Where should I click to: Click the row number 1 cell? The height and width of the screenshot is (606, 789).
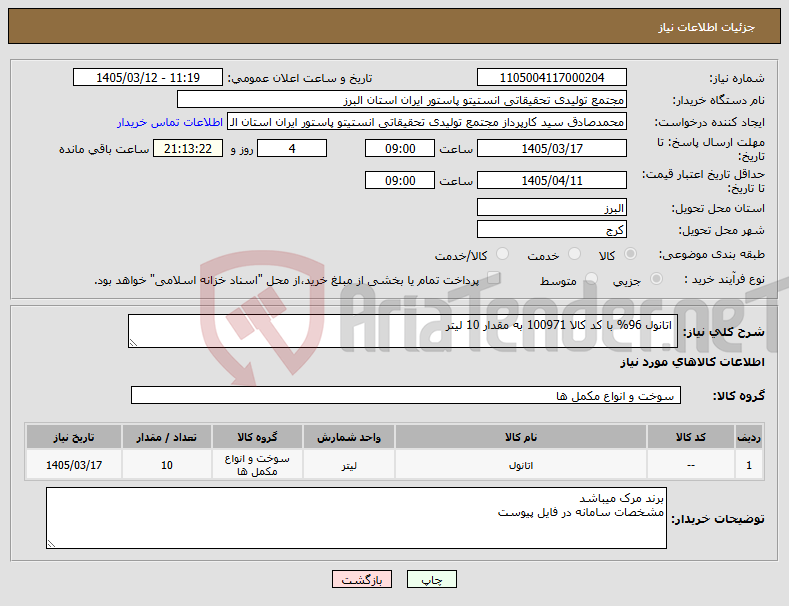tap(749, 465)
